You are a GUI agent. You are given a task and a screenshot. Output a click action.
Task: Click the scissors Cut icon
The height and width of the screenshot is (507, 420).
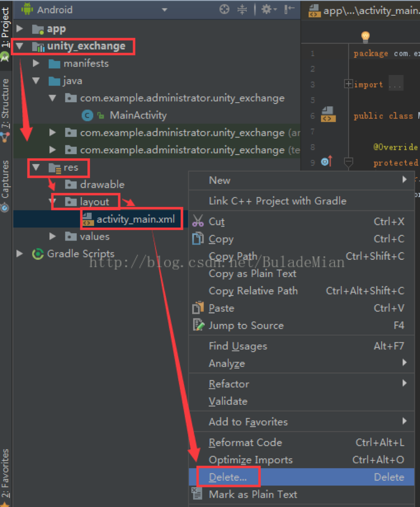pyautogui.click(x=198, y=221)
